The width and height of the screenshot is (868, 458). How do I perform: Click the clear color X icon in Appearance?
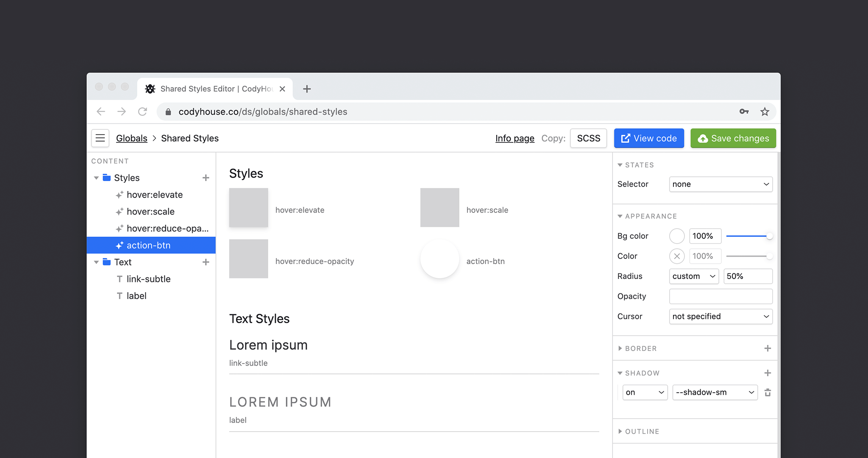pyautogui.click(x=677, y=256)
